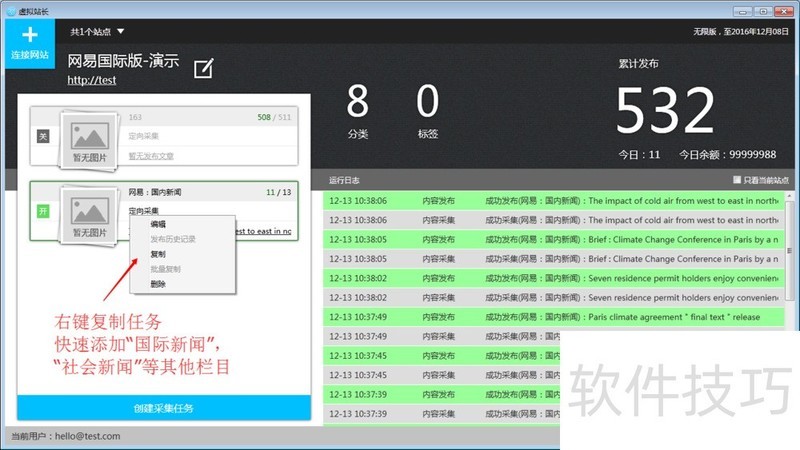This screenshot has height=450, width=800.
Task: Select log row 12-13 10:37:45 内容发布
Action: click(x=442, y=356)
